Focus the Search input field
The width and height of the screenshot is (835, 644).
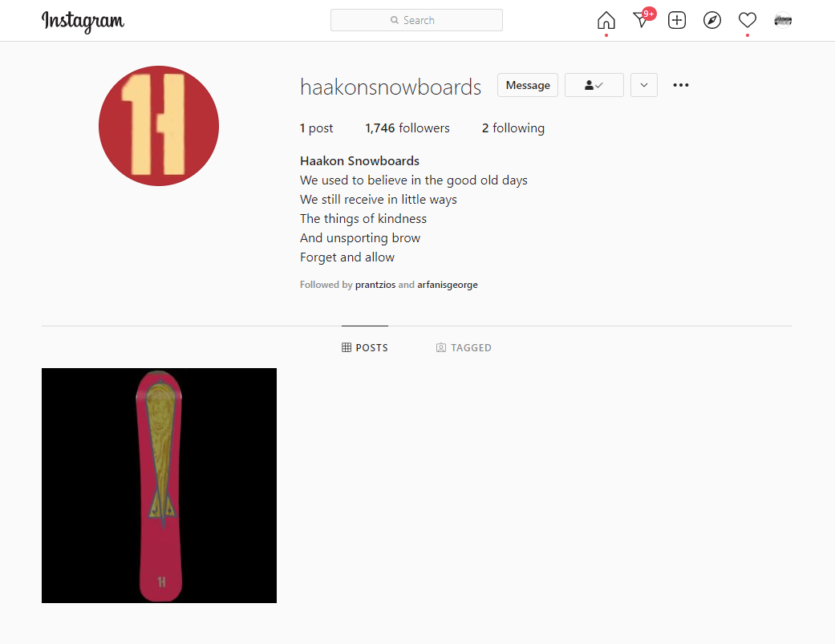(x=416, y=20)
